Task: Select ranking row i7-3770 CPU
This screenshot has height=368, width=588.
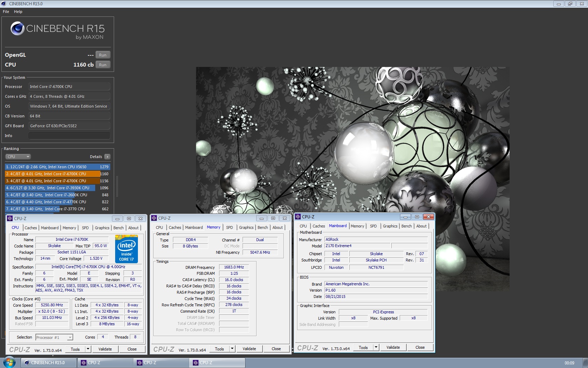Action: tap(57, 209)
